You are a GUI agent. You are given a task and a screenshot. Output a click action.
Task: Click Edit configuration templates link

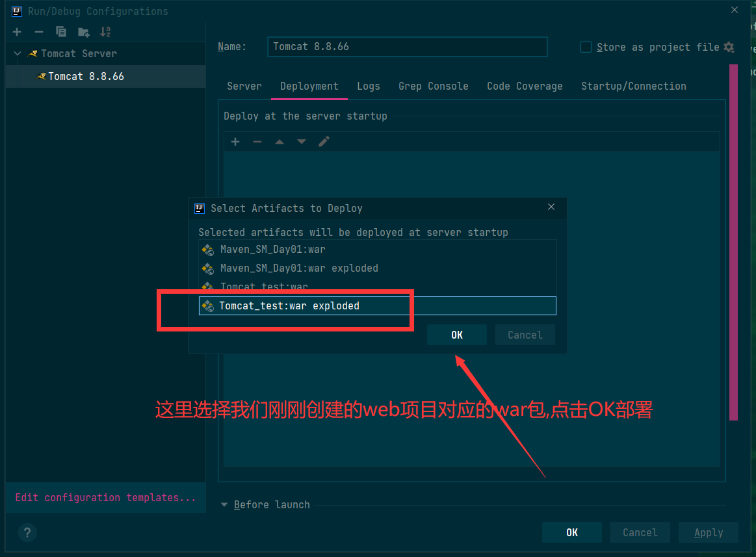click(105, 497)
